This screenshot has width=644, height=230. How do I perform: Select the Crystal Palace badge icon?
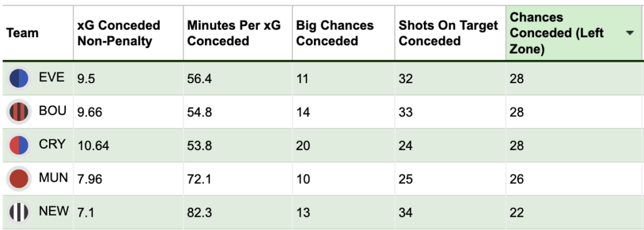19,145
